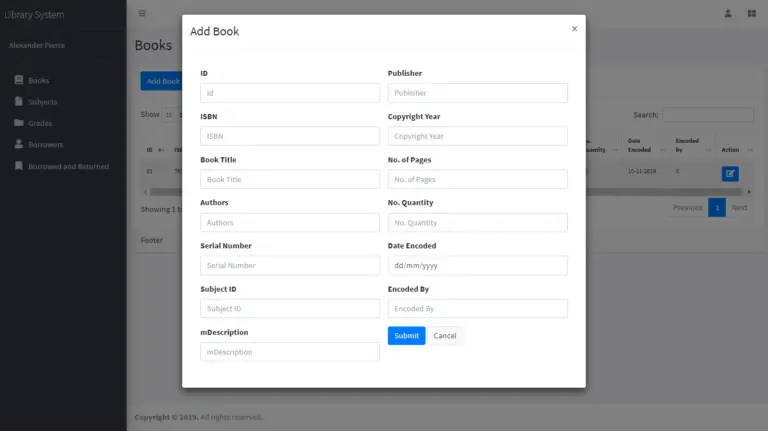Click the table's horizontal scrollbar right arrow
Image resolution: width=768 pixels, height=431 pixels.
tap(749, 192)
